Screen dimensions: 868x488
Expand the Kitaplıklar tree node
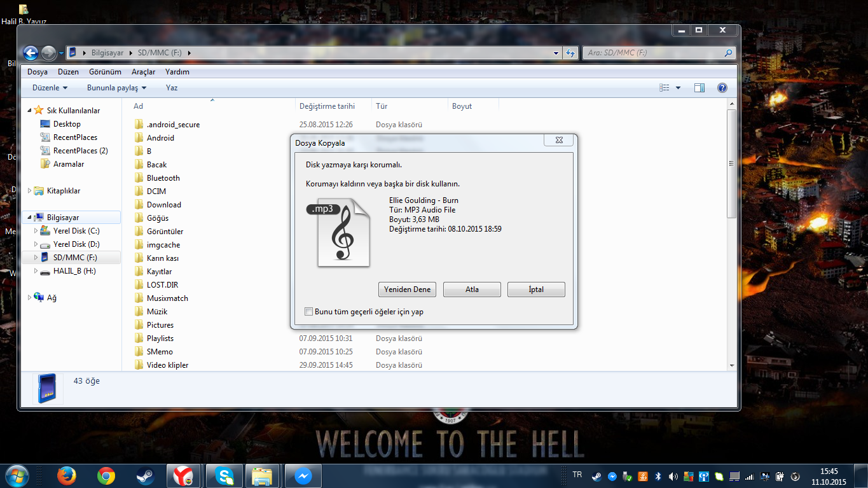(29, 191)
